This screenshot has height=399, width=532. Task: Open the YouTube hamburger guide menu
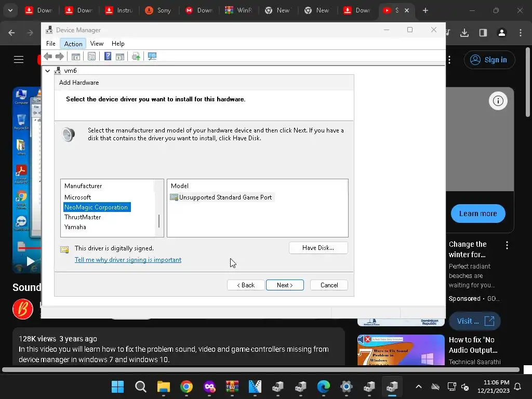click(x=19, y=60)
